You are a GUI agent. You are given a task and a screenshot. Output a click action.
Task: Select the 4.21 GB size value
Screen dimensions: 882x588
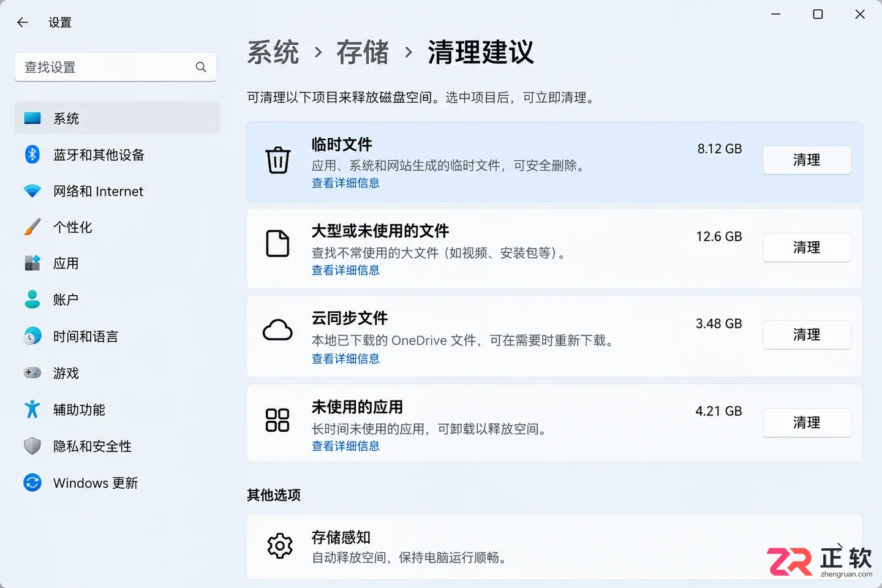click(719, 411)
